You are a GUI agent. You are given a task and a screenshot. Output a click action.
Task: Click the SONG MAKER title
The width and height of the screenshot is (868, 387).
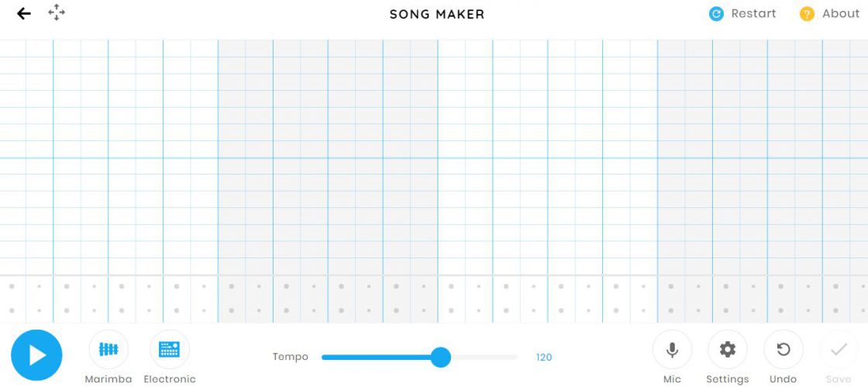click(x=437, y=15)
